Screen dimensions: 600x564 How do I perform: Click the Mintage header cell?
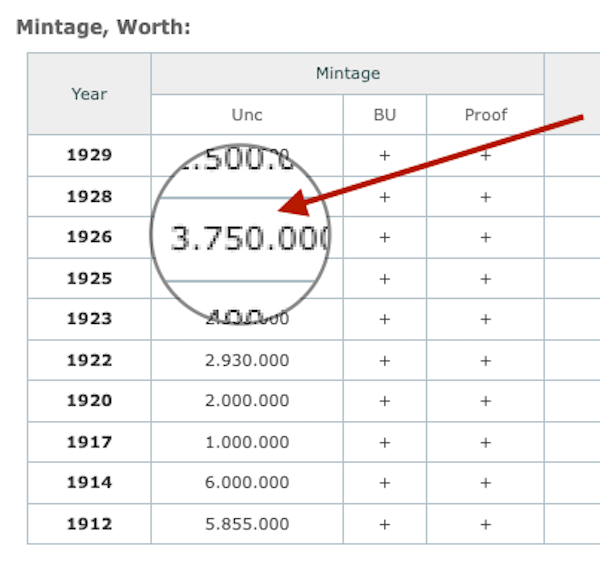click(x=347, y=73)
